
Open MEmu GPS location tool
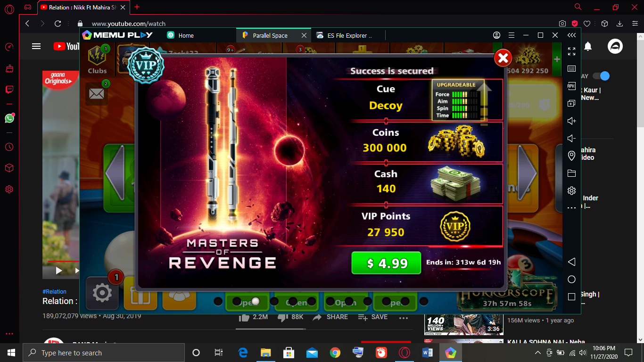[571, 156]
